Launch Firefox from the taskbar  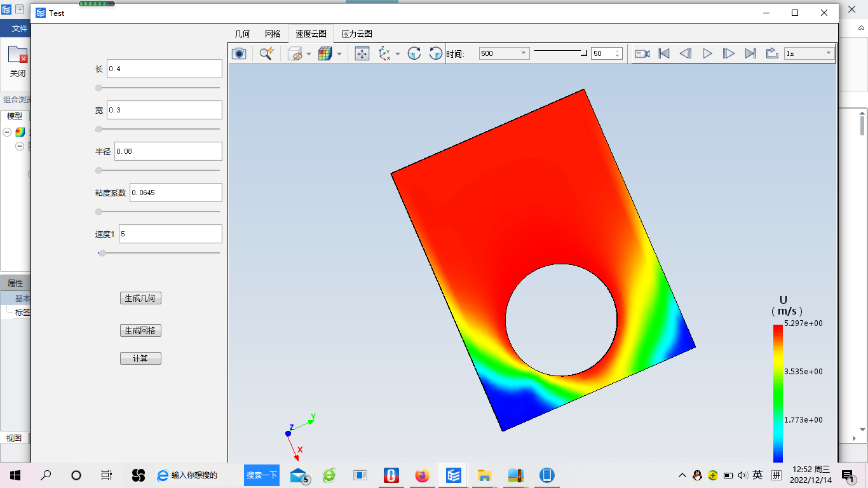tap(422, 475)
